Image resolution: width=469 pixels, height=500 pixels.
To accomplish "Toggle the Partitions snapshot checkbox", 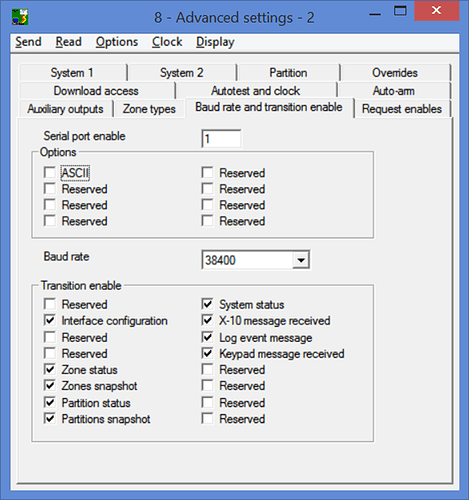I will pos(50,419).
